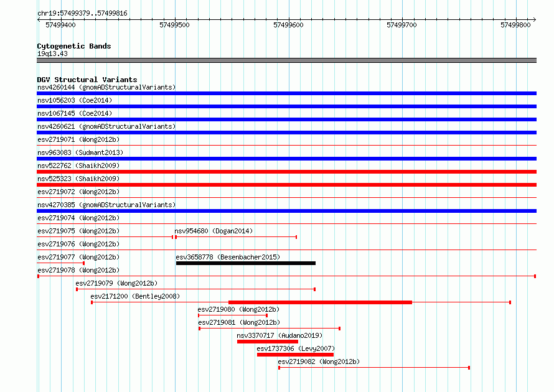Click the nsv4260144 gnomADStructuralVariants label
554x392 pixels.
(x=106, y=87)
